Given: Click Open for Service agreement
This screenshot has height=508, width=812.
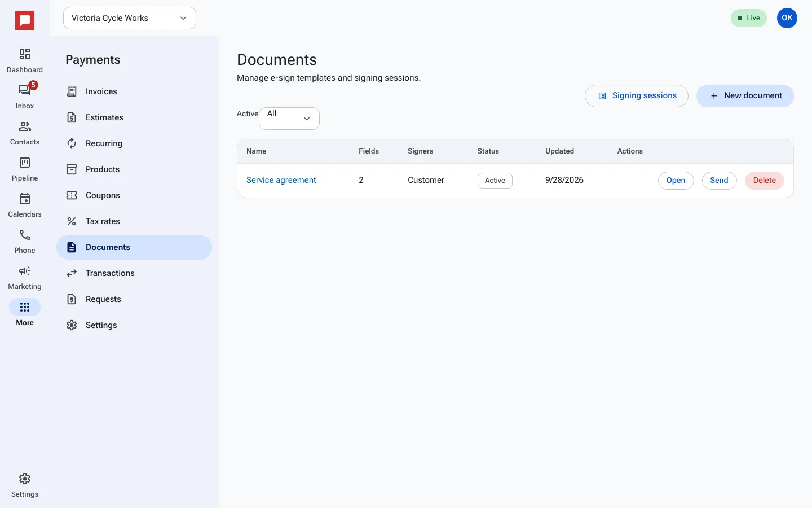Looking at the screenshot, I should pyautogui.click(x=676, y=181).
